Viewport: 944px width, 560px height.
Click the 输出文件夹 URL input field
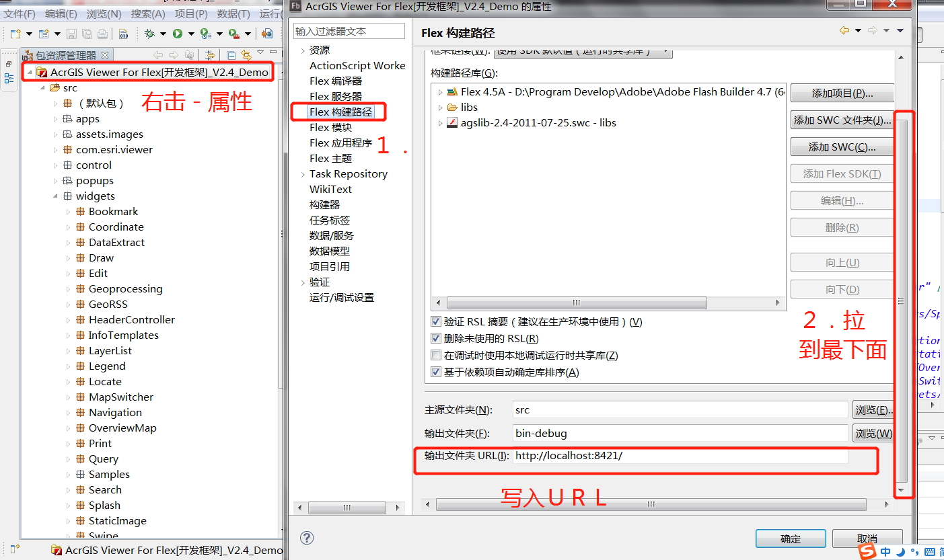pyautogui.click(x=680, y=456)
